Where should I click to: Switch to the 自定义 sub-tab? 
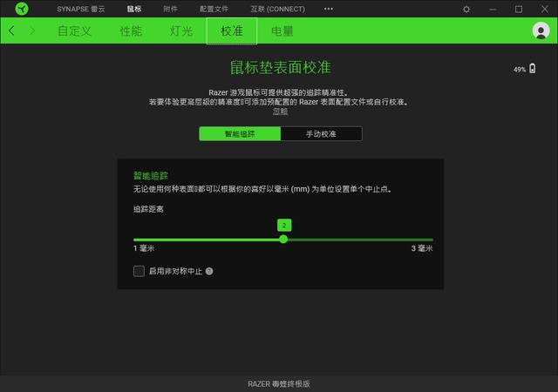coord(74,31)
